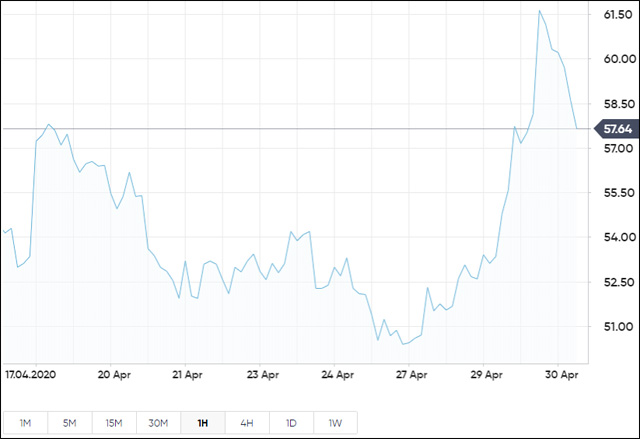Click the 20 Apr date marker

click(x=116, y=376)
